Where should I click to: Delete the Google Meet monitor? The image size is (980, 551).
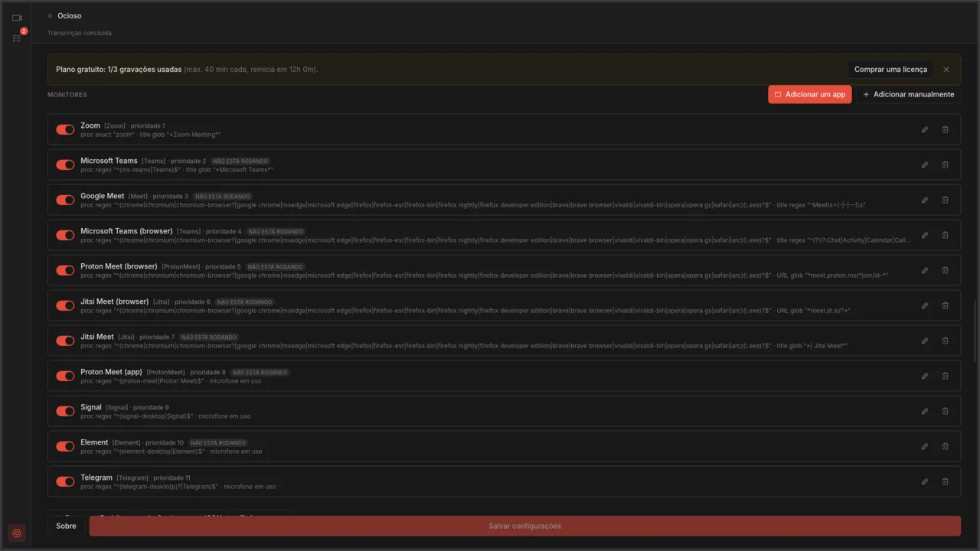[x=945, y=200]
